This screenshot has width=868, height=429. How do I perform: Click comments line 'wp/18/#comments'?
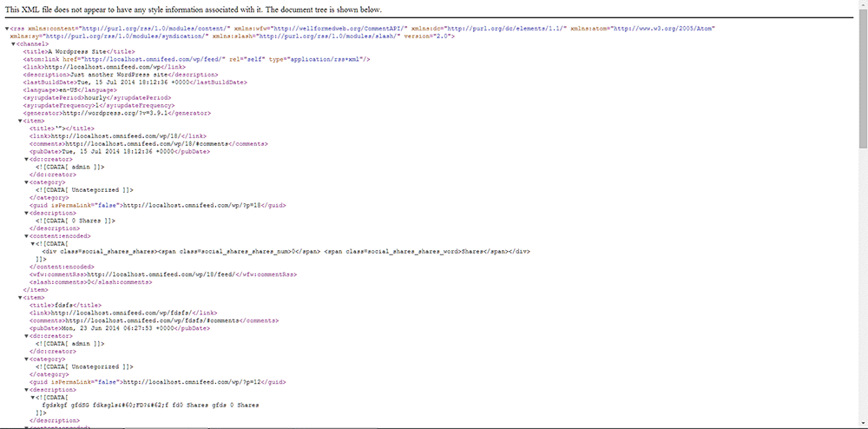[148, 144]
